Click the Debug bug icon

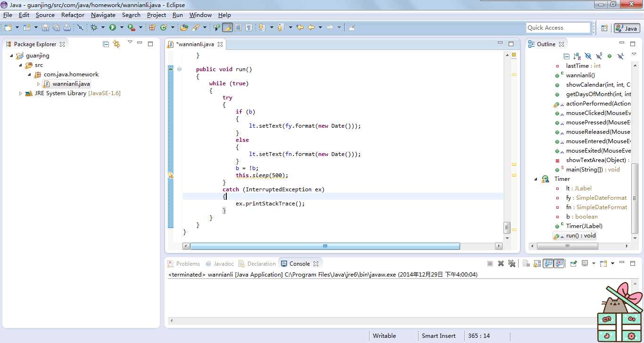click(94, 28)
